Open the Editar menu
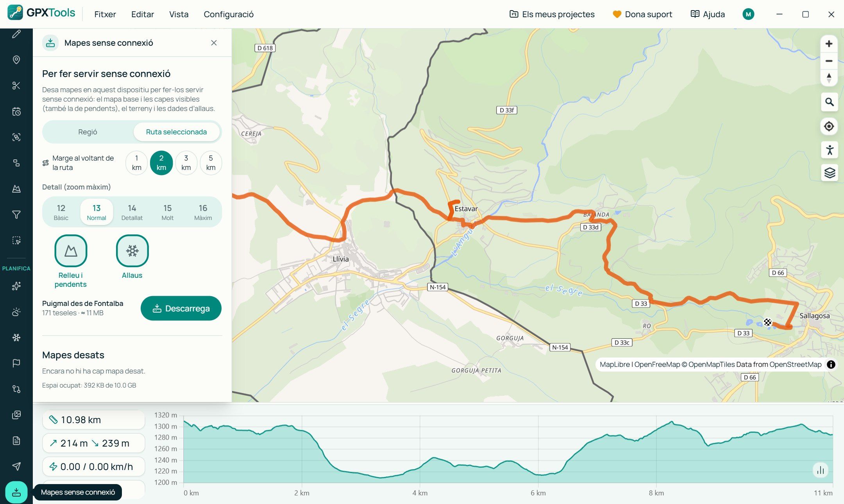Viewport: 844px width, 504px height. tap(143, 14)
